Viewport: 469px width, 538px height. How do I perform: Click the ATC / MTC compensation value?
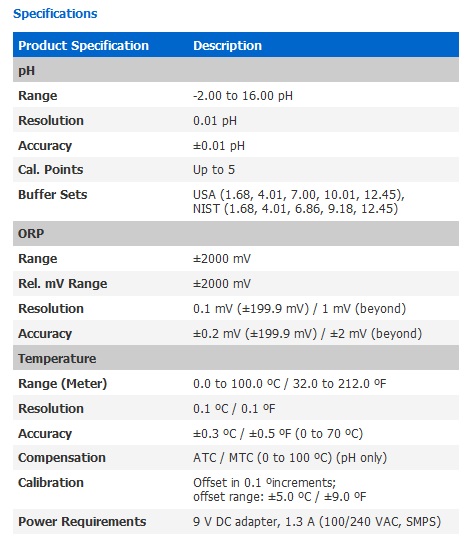[x=290, y=458]
